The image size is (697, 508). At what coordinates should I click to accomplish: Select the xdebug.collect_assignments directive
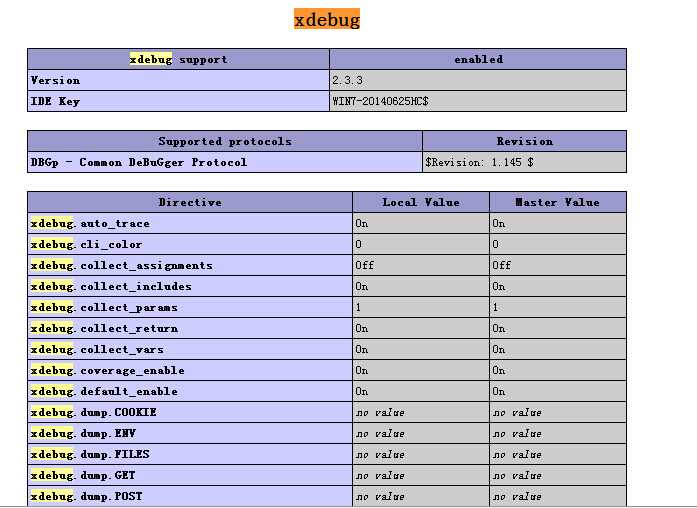click(x=190, y=265)
